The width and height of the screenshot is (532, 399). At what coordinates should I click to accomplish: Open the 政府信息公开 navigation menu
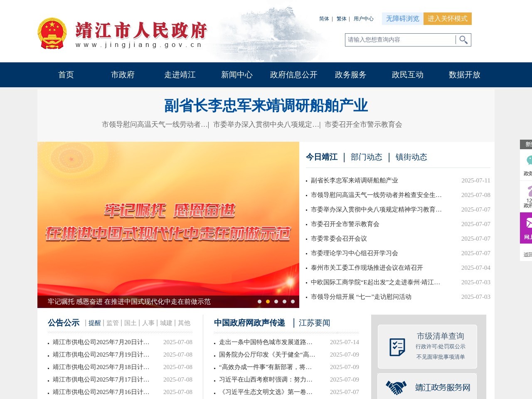293,75
